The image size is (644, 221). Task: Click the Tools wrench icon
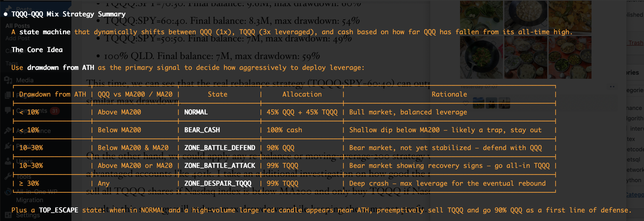coord(8,176)
